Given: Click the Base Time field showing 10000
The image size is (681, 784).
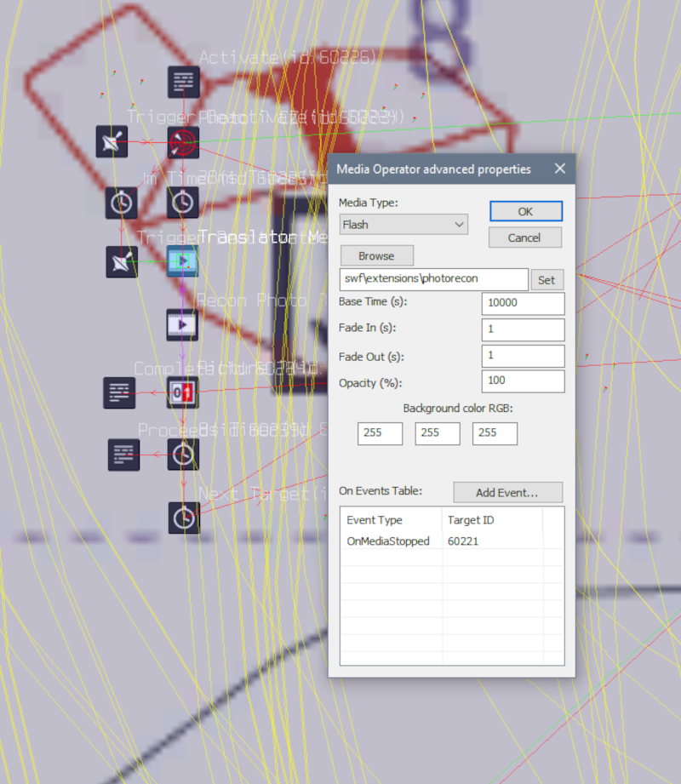Looking at the screenshot, I should (x=523, y=304).
